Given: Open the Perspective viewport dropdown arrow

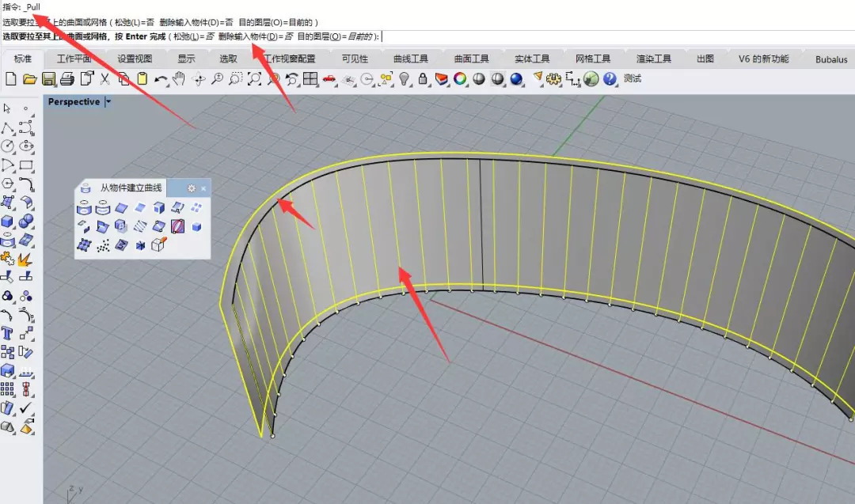Looking at the screenshot, I should coord(108,101).
